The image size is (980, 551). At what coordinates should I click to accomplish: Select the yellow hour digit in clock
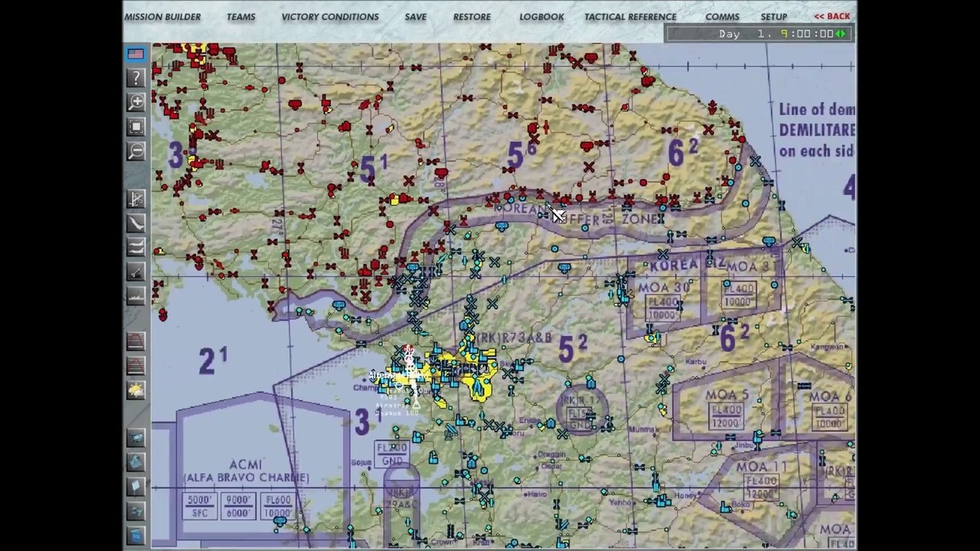tap(784, 34)
